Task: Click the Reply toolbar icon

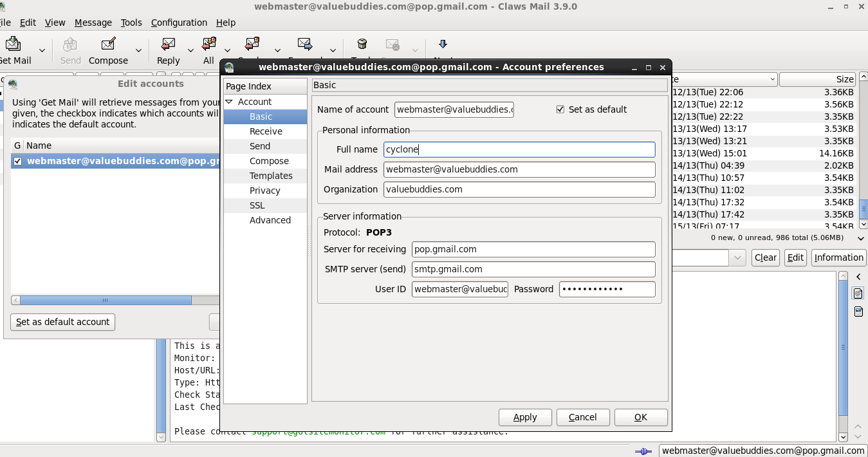Action: 169,44
